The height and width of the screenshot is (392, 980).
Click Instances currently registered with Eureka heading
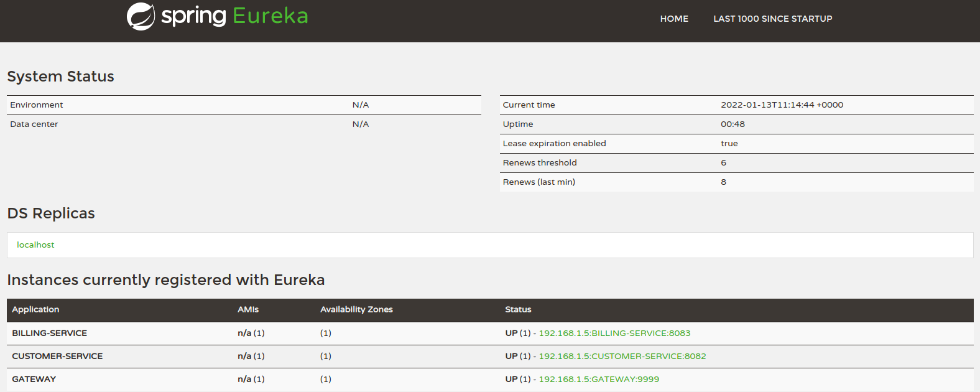point(166,280)
